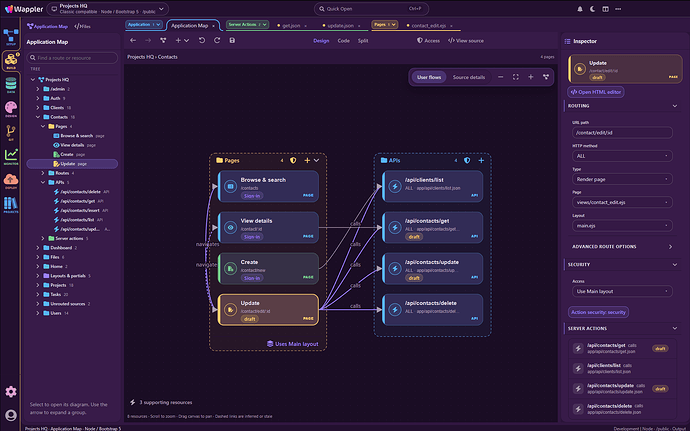Image resolution: width=690 pixels, height=431 pixels.
Task: Expand the Clients folder in tree
Action: tap(38, 107)
